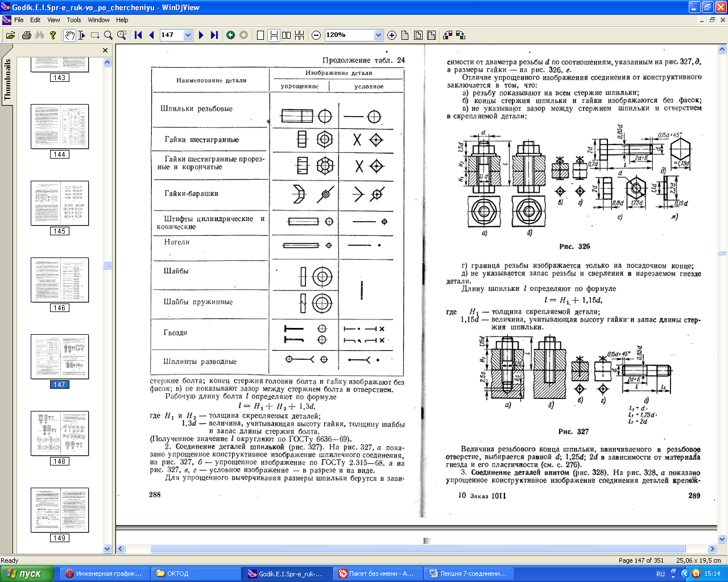Image resolution: width=728 pixels, height=582 pixels.
Task: Click the page number field showing 147
Action: [172, 35]
